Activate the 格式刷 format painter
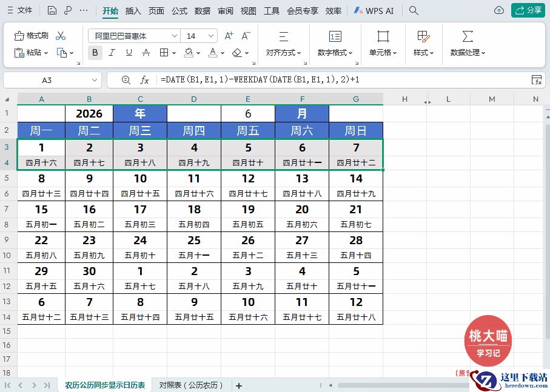 pos(31,35)
